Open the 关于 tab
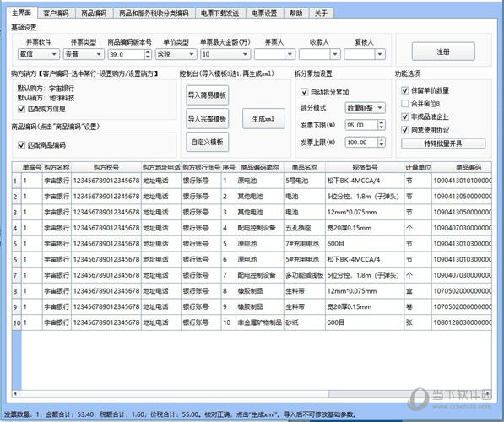This screenshot has width=504, height=422. point(321,13)
